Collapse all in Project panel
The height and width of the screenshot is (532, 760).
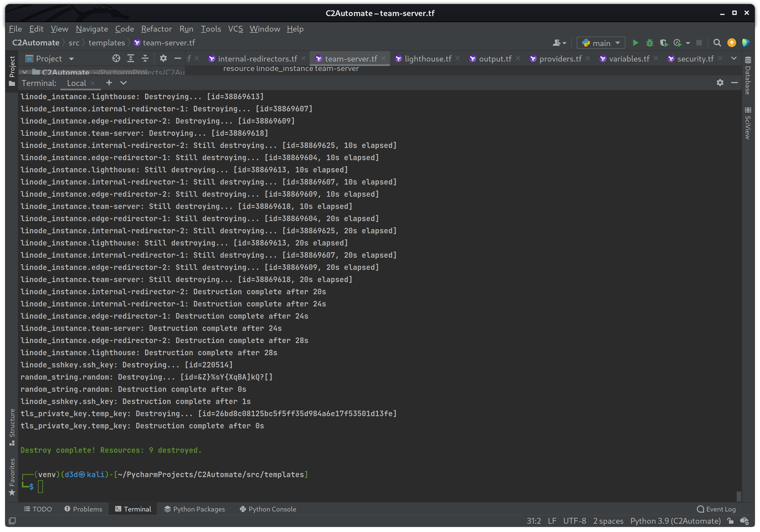145,58
